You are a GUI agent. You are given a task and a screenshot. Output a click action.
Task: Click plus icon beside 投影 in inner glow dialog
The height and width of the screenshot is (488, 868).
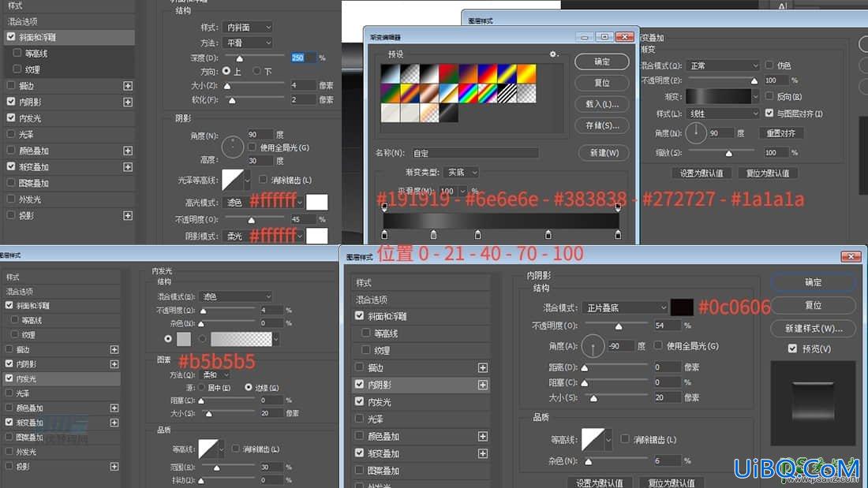(114, 467)
